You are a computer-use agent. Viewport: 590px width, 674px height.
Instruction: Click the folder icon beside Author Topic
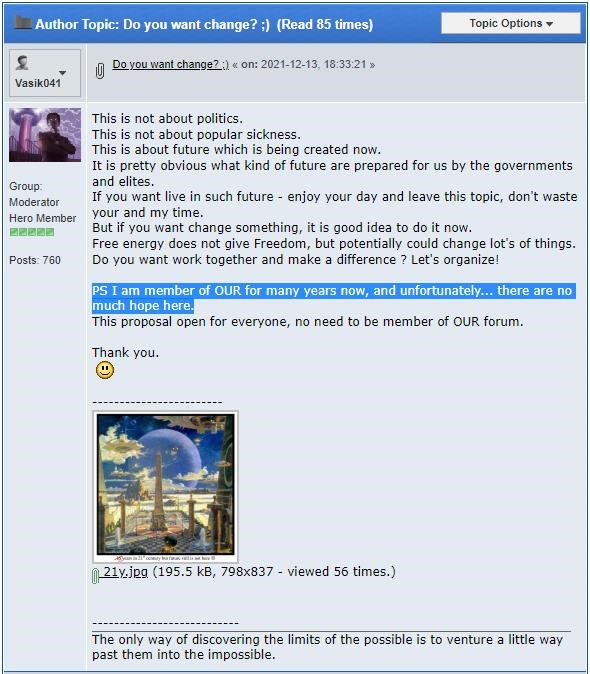pyautogui.click(x=22, y=22)
